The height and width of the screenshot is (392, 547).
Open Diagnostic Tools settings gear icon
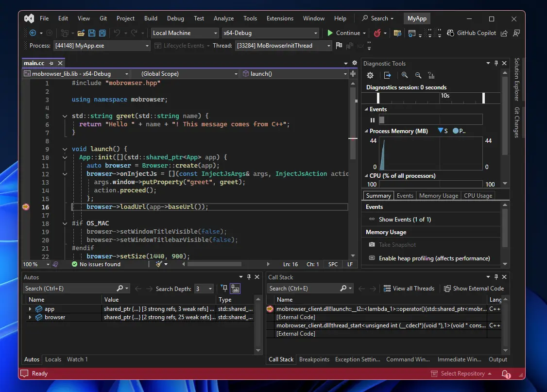coord(370,75)
